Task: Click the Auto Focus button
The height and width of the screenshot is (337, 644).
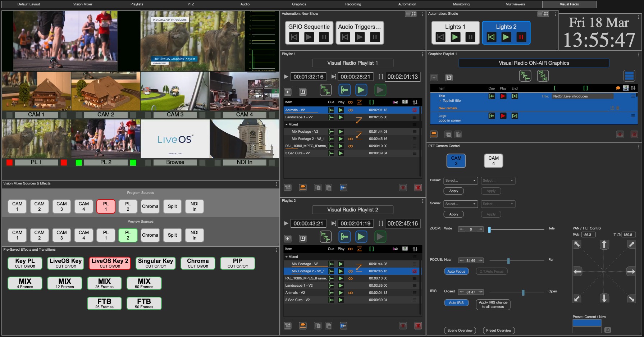Action: point(456,272)
